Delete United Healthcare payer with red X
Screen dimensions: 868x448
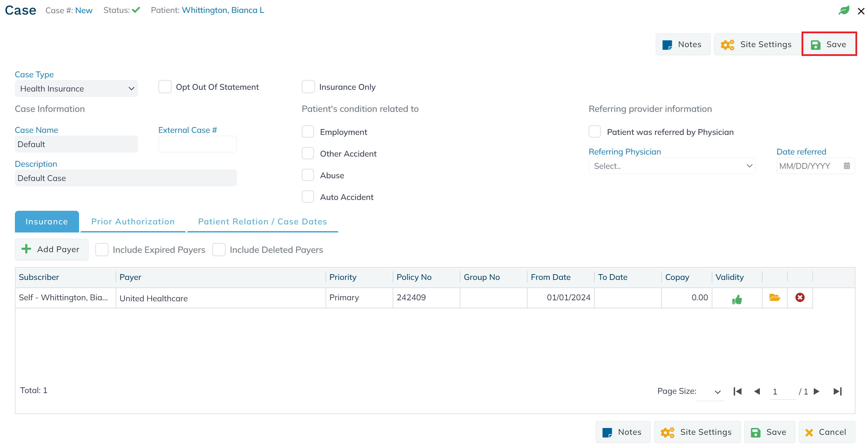pos(800,298)
